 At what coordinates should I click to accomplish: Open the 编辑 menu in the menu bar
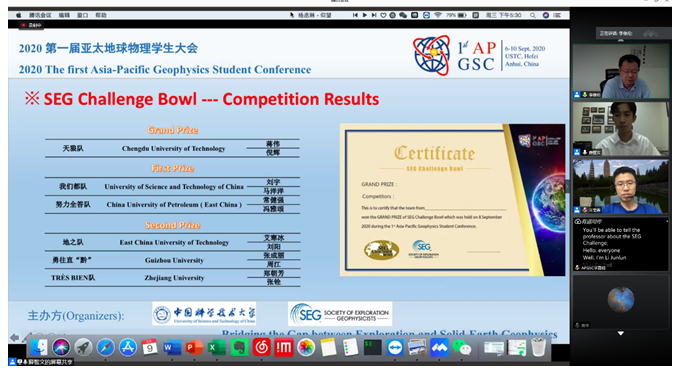(x=64, y=15)
